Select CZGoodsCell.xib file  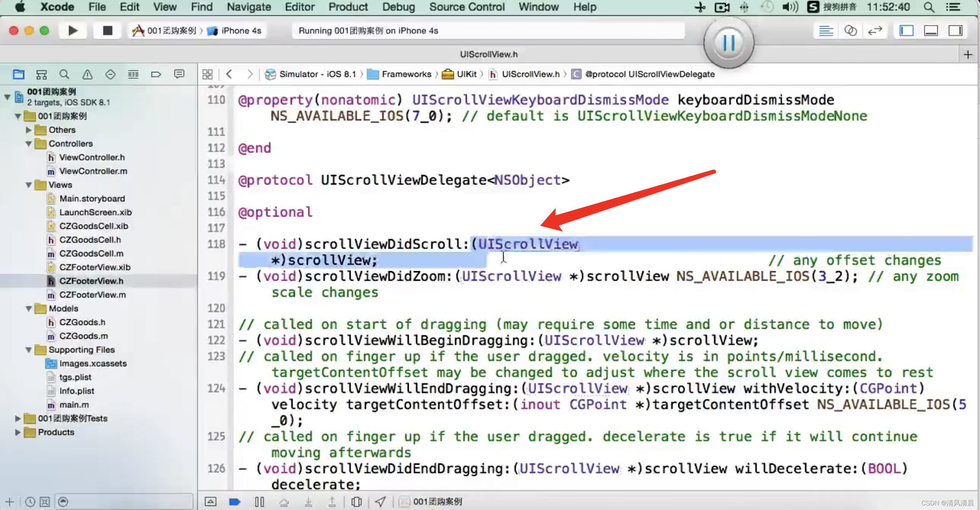point(94,226)
